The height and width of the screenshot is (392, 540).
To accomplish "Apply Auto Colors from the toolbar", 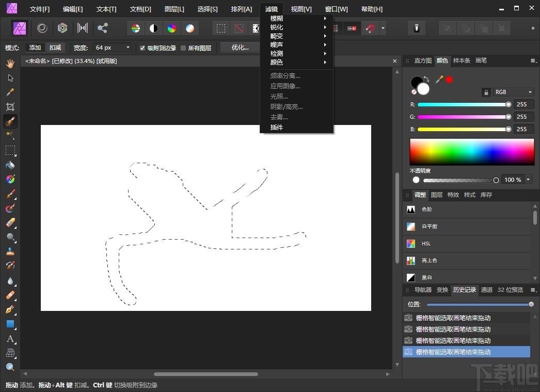I will click(172, 28).
